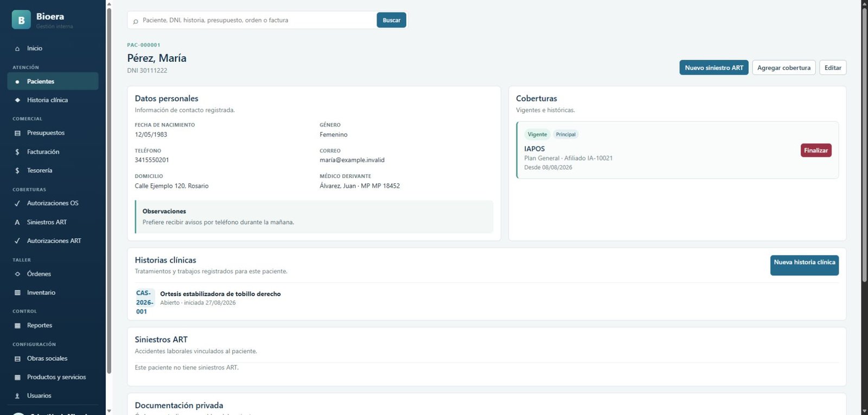Click the Obras sociales sidebar icon
This screenshot has height=415, width=868.
tap(17, 359)
